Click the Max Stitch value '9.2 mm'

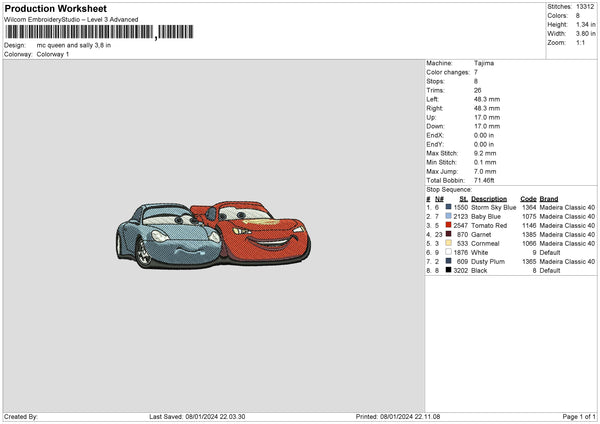click(485, 153)
